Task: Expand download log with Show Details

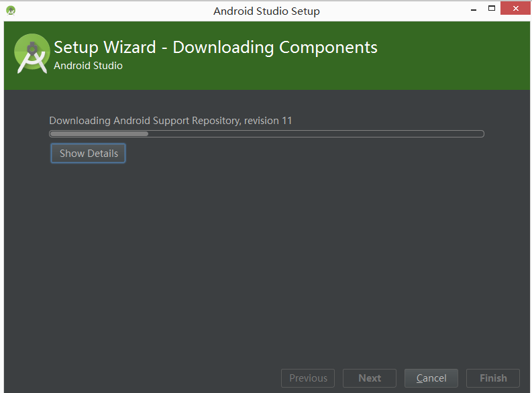Action: 89,154
